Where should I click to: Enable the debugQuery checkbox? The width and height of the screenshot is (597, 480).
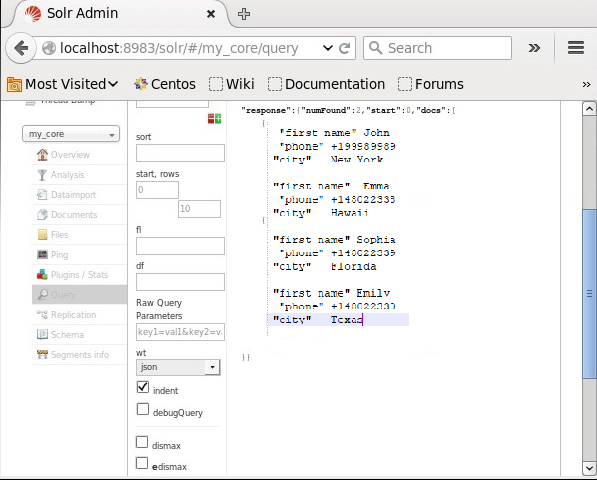143,409
